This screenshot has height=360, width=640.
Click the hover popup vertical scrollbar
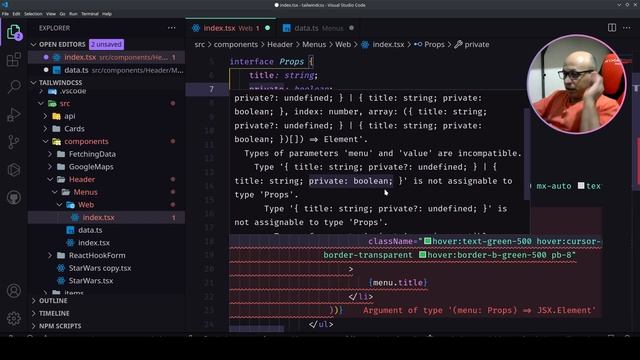(527, 154)
